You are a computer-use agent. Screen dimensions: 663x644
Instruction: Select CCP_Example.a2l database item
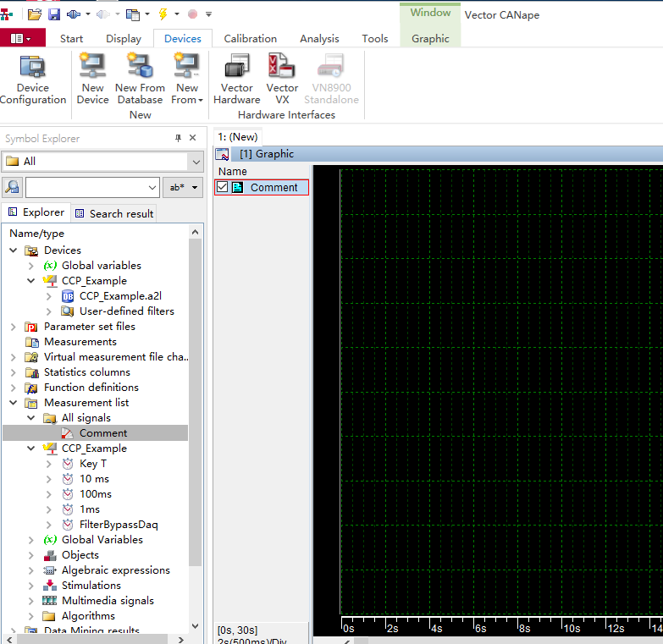coord(120,296)
